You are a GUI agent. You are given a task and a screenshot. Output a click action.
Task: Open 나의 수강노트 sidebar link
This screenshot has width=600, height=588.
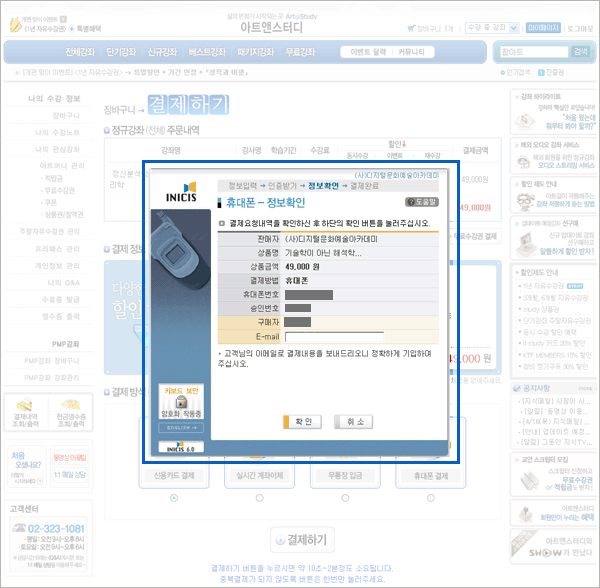tap(57, 132)
